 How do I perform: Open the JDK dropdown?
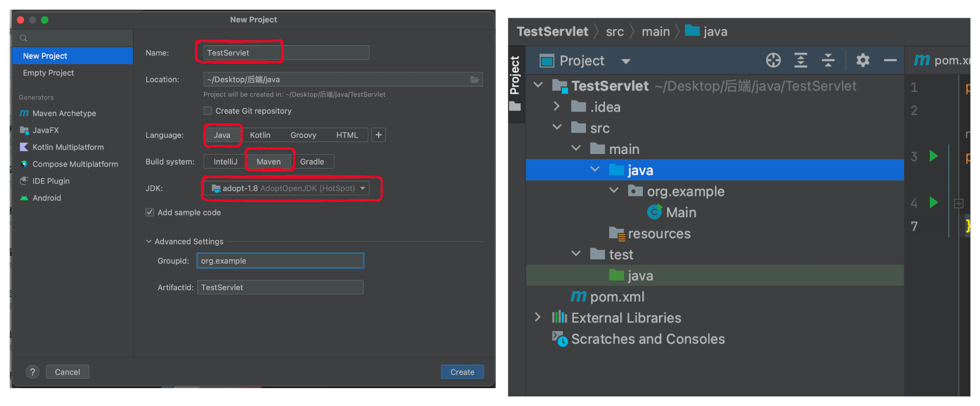(x=286, y=188)
